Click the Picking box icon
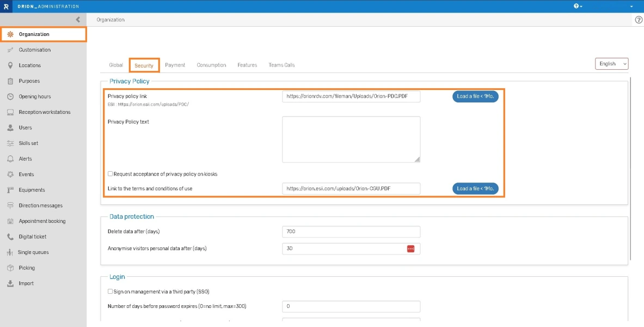This screenshot has width=644, height=327. (10, 268)
